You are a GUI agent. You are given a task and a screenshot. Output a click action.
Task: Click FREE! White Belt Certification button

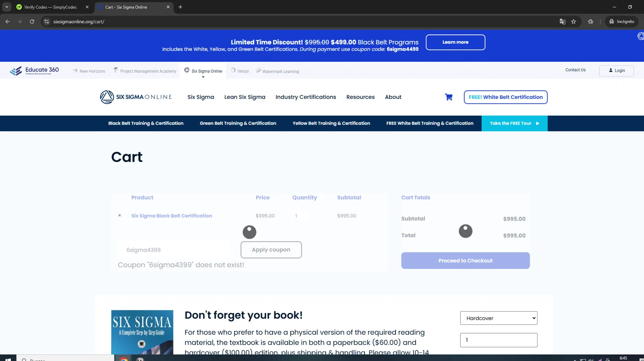506,97
